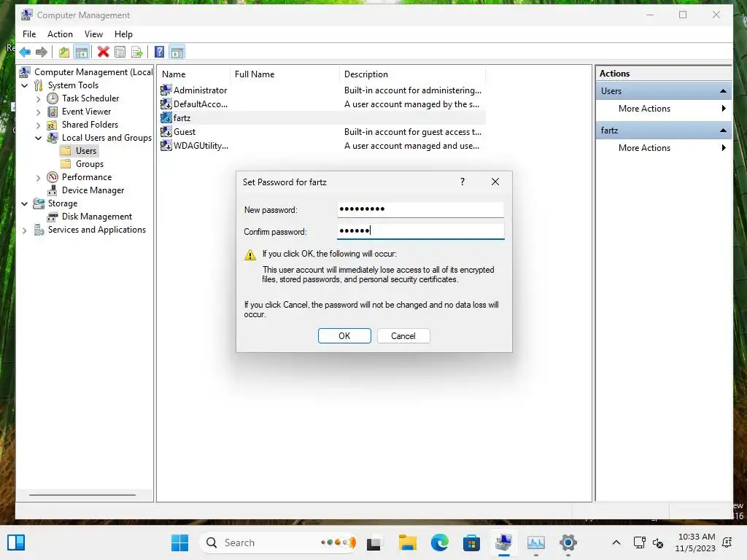
Task: Collapse the Storage chevron
Action: point(25,203)
